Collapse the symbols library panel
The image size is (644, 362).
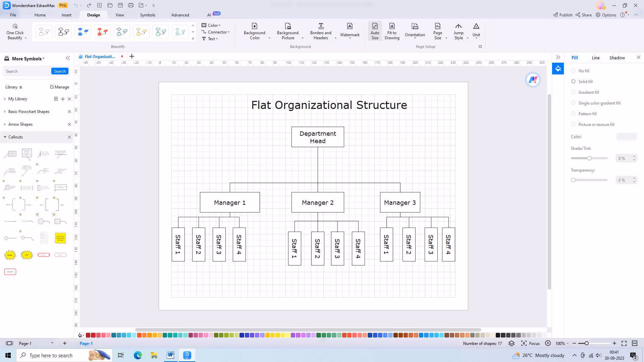(x=68, y=58)
